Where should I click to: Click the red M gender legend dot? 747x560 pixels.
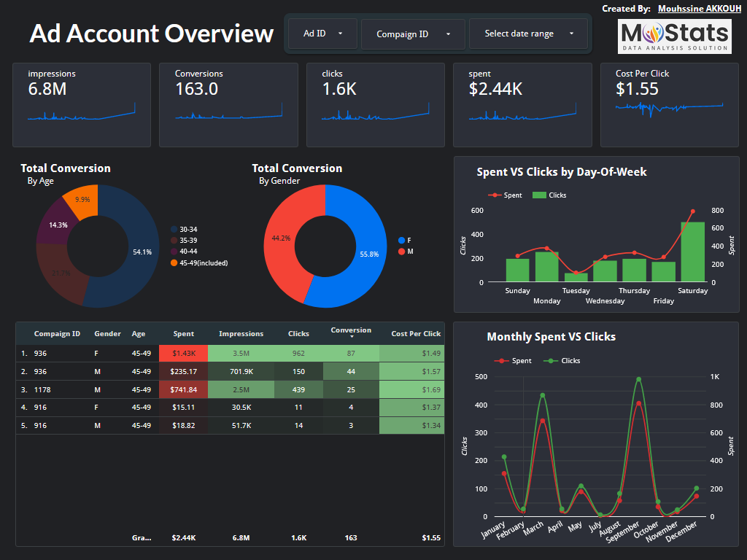401,252
